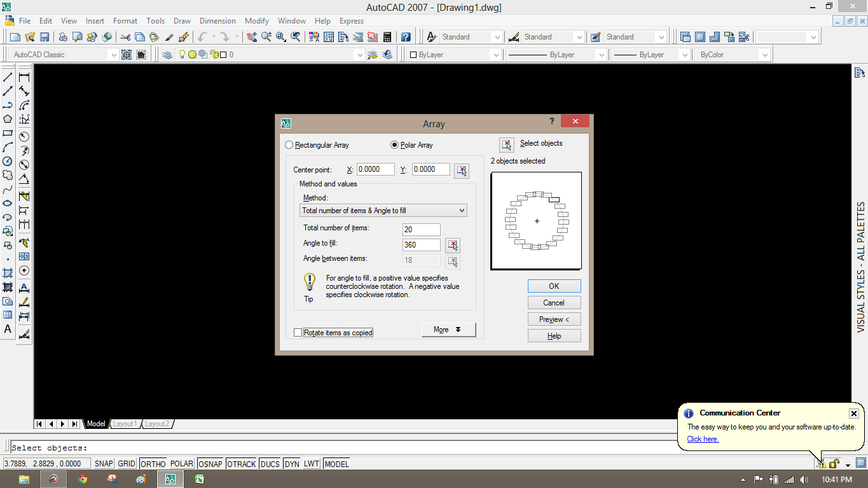
Task: Click Select objects icon in Array dialog
Action: coord(507,145)
